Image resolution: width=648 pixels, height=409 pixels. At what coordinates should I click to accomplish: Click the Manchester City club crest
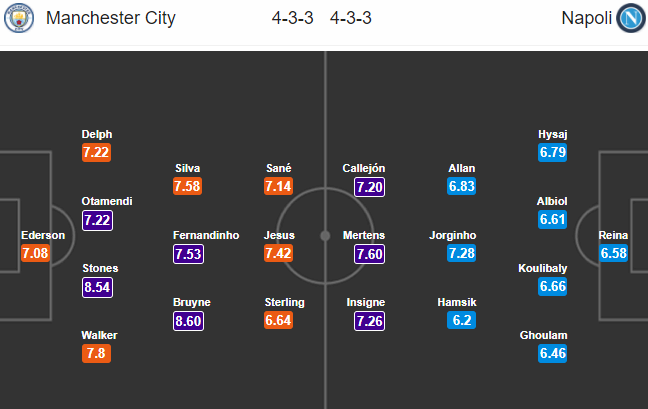(19, 18)
